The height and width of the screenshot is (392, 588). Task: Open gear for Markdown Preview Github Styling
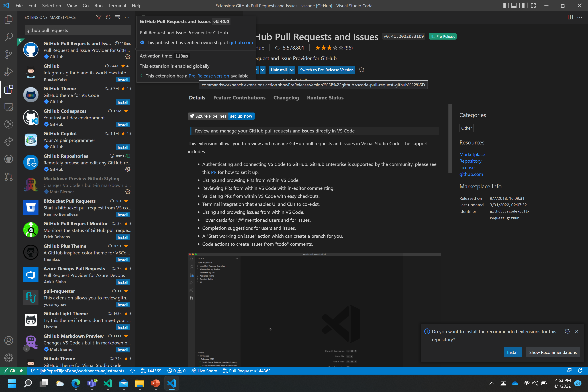coord(128,192)
